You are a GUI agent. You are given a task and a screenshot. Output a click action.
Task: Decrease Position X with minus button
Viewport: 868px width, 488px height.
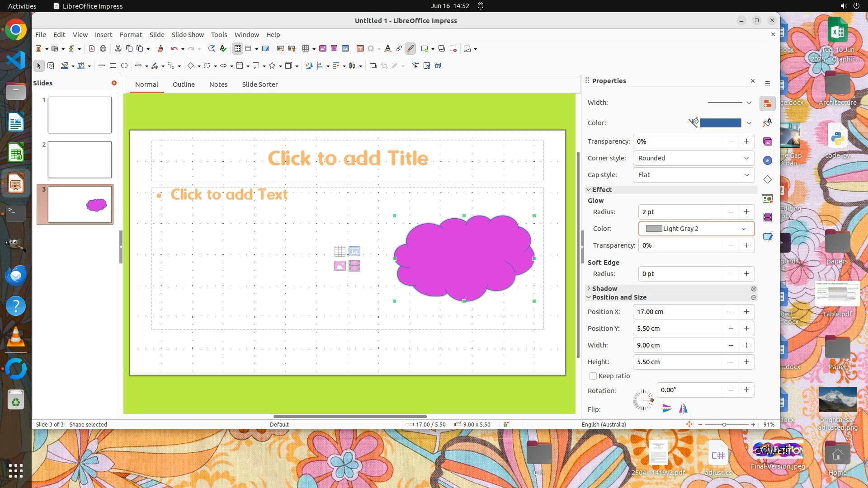[x=731, y=312]
